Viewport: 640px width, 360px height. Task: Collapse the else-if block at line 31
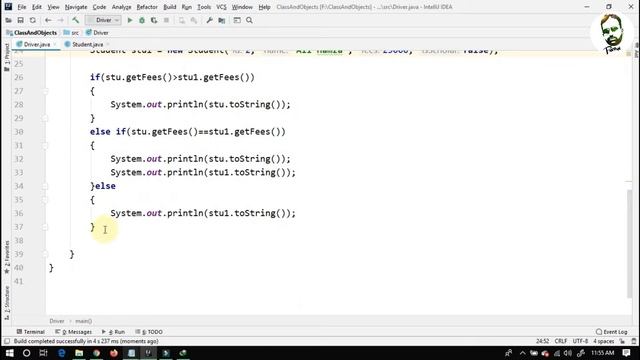45,145
